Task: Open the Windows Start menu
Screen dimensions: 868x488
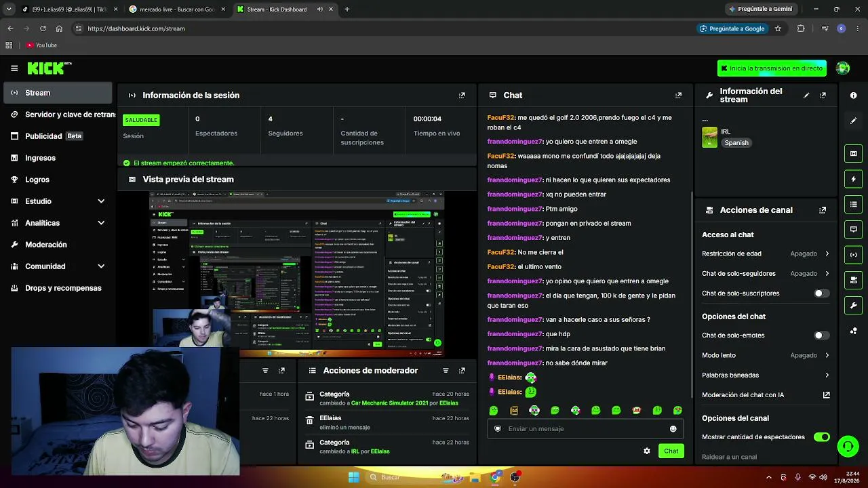Action: [x=353, y=477]
